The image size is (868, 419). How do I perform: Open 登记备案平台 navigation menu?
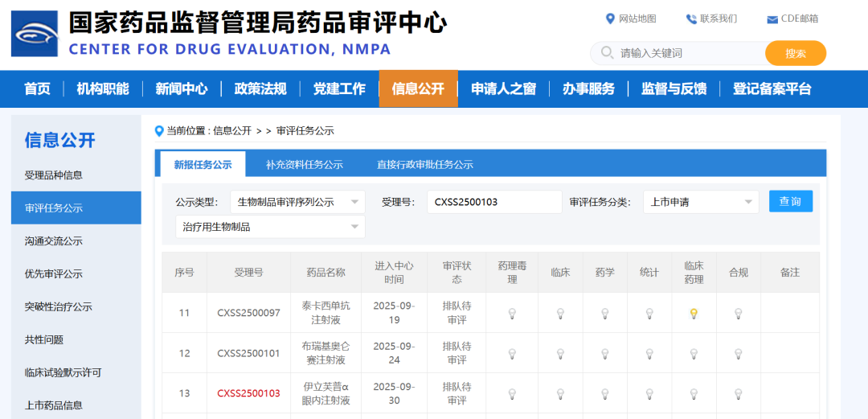(772, 88)
